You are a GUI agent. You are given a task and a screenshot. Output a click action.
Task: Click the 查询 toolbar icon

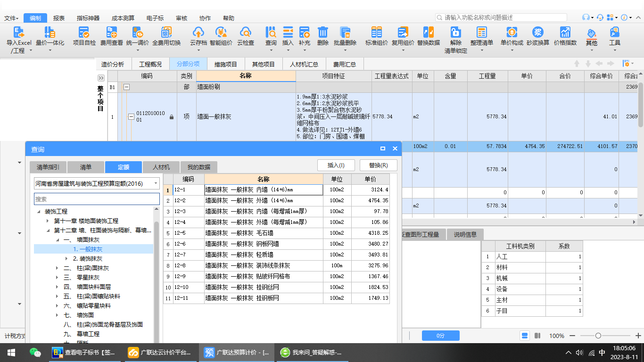(271, 32)
